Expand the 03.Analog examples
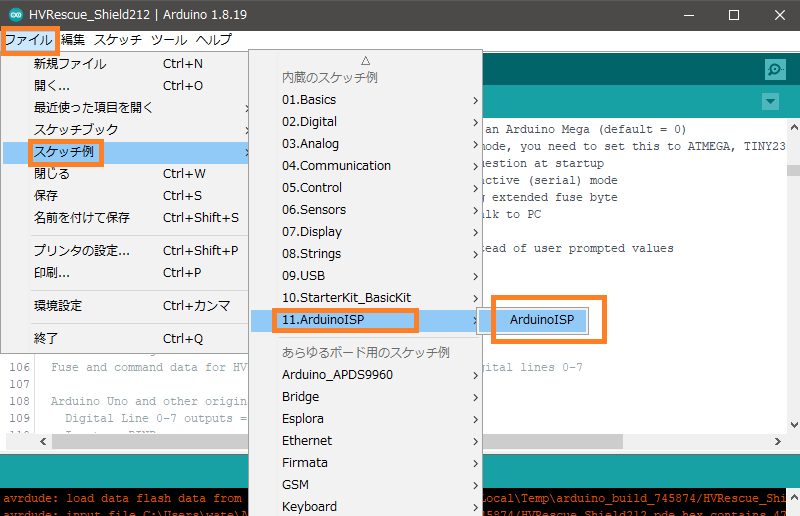The width and height of the screenshot is (800, 516). tap(366, 144)
